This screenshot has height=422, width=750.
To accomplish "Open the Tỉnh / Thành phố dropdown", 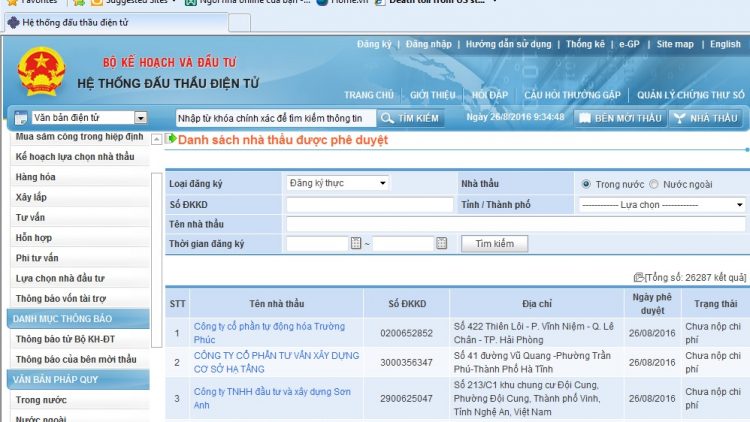I will coord(662,205).
